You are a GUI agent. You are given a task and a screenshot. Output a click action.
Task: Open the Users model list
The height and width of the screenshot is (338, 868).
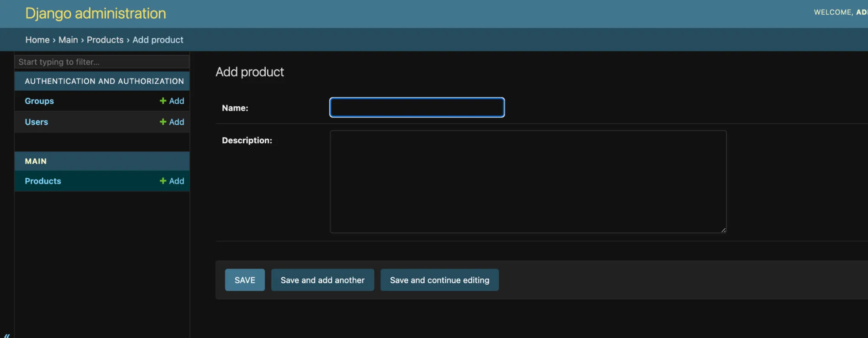pyautogui.click(x=36, y=122)
